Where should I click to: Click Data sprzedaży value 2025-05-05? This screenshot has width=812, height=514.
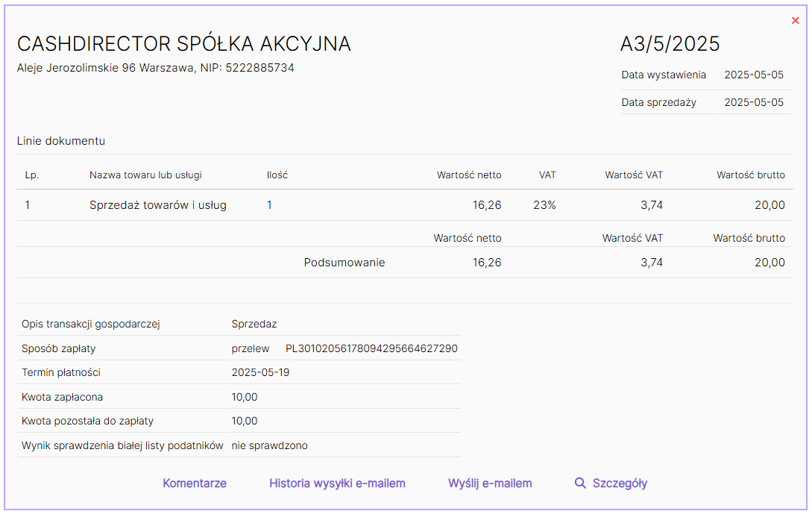pos(754,103)
